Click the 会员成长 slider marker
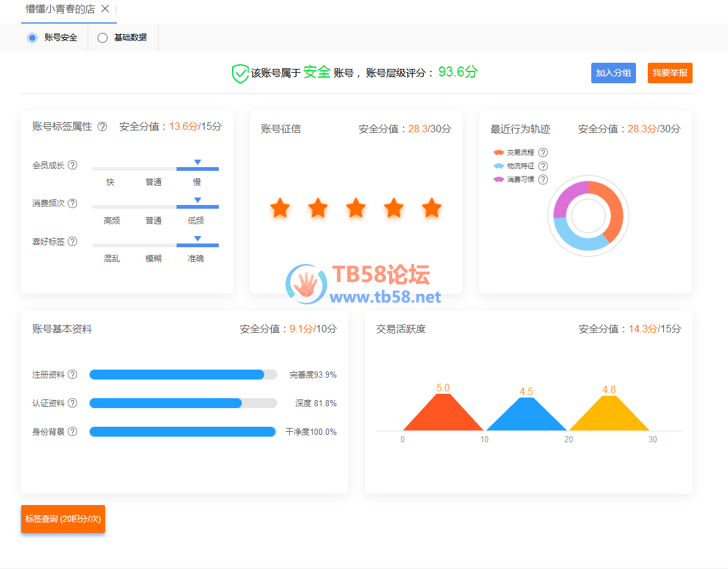The height and width of the screenshot is (569, 728). click(x=197, y=163)
